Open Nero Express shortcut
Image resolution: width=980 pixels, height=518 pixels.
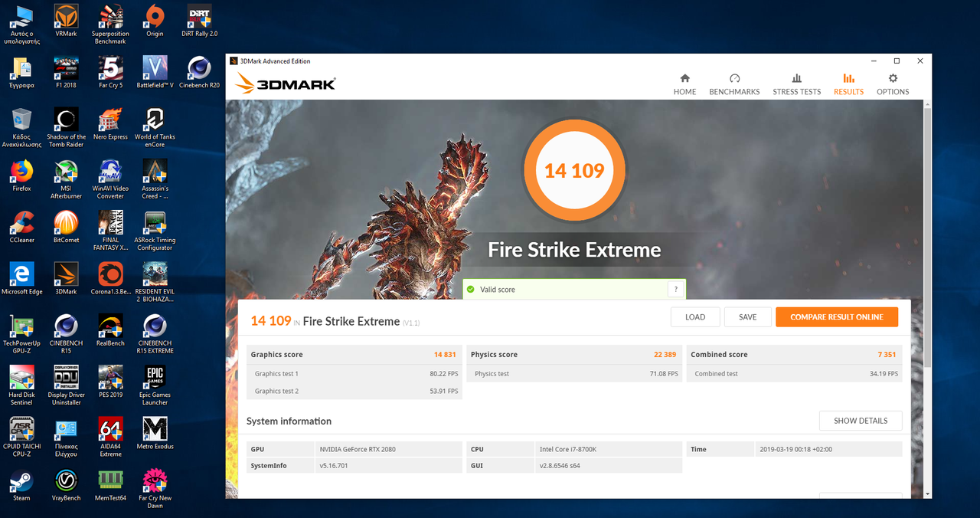click(110, 124)
